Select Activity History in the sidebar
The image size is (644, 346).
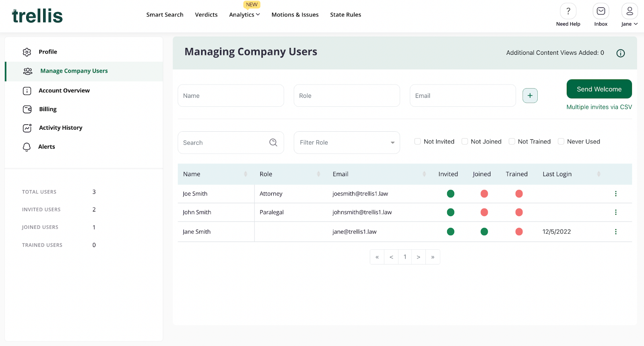click(x=60, y=128)
